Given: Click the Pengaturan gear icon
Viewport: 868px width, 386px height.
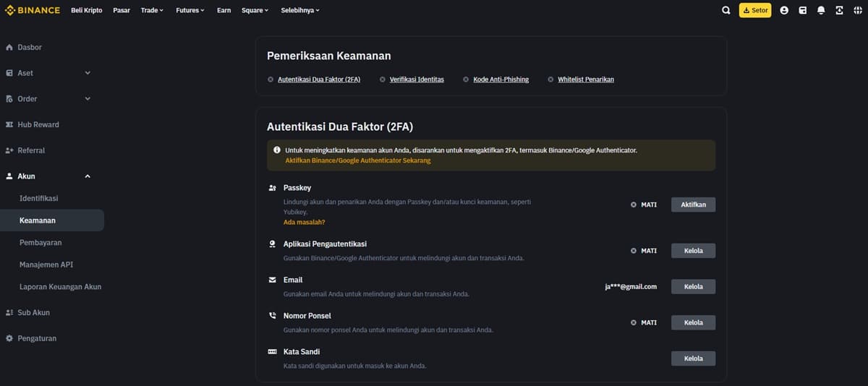Looking at the screenshot, I should pos(9,338).
